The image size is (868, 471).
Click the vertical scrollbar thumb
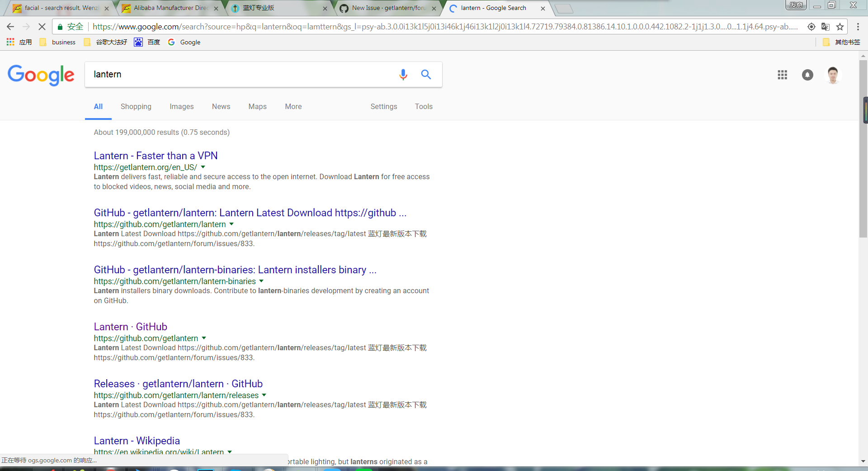pos(863,149)
